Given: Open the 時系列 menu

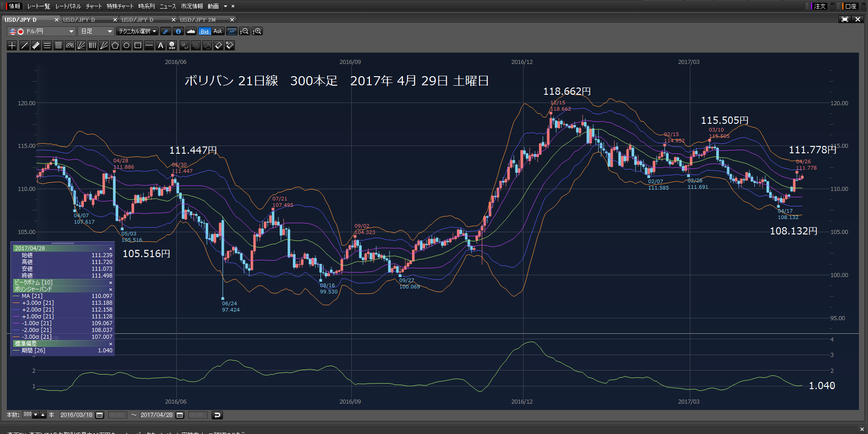Looking at the screenshot, I should (x=147, y=6).
